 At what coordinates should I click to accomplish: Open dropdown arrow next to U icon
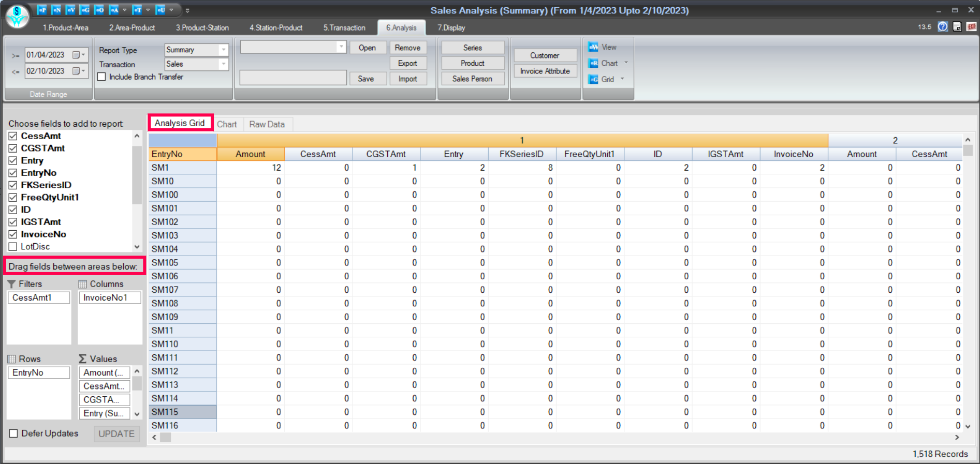pyautogui.click(x=171, y=10)
